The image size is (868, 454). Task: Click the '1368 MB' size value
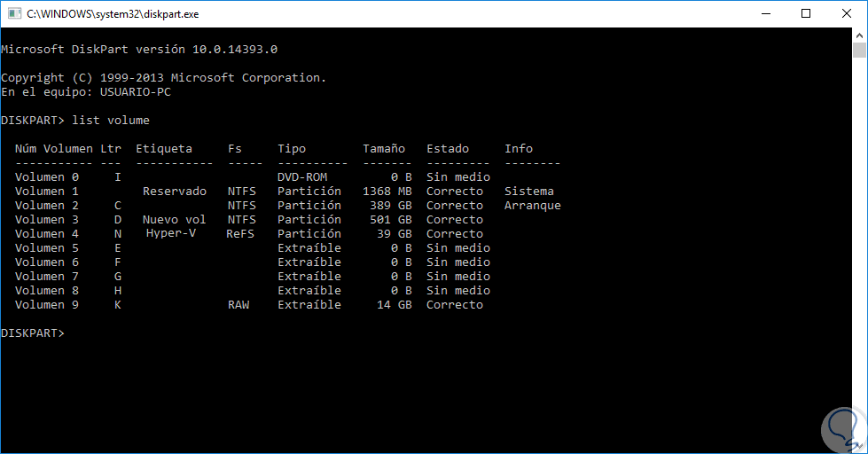[x=387, y=191]
